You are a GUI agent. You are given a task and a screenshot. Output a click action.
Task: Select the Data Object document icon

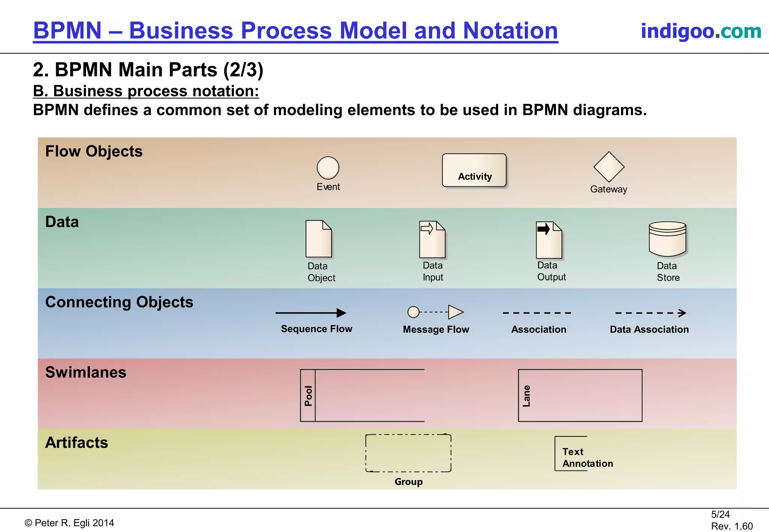[x=318, y=239]
